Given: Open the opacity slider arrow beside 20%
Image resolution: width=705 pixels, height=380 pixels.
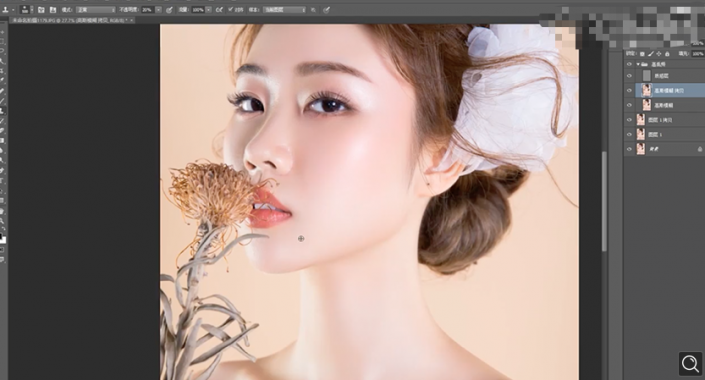Looking at the screenshot, I should (x=158, y=9).
